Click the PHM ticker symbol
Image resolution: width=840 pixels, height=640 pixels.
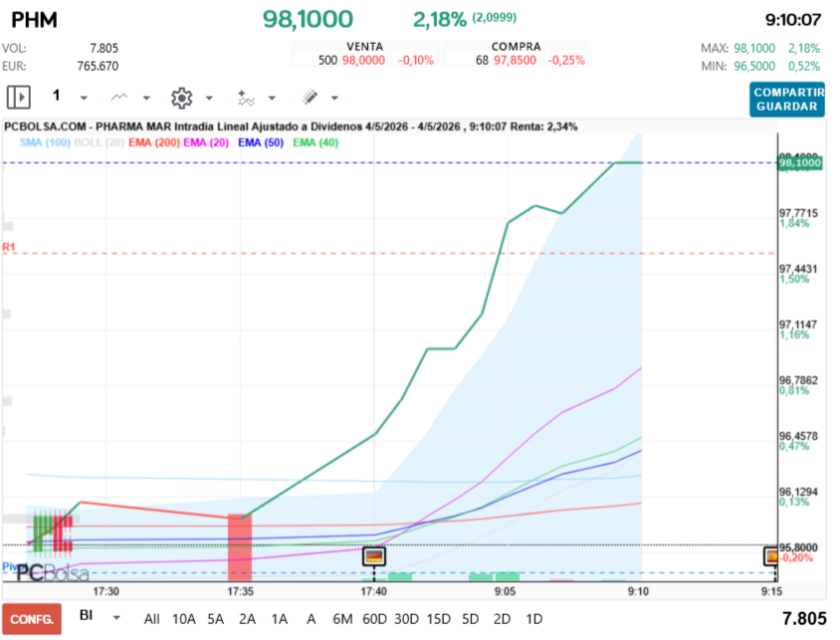coord(34,20)
